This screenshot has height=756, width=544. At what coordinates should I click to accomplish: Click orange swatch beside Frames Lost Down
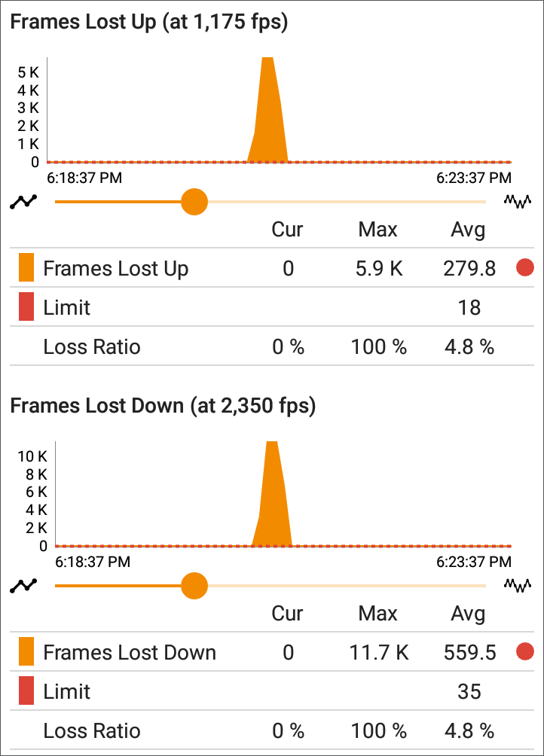pyautogui.click(x=26, y=652)
